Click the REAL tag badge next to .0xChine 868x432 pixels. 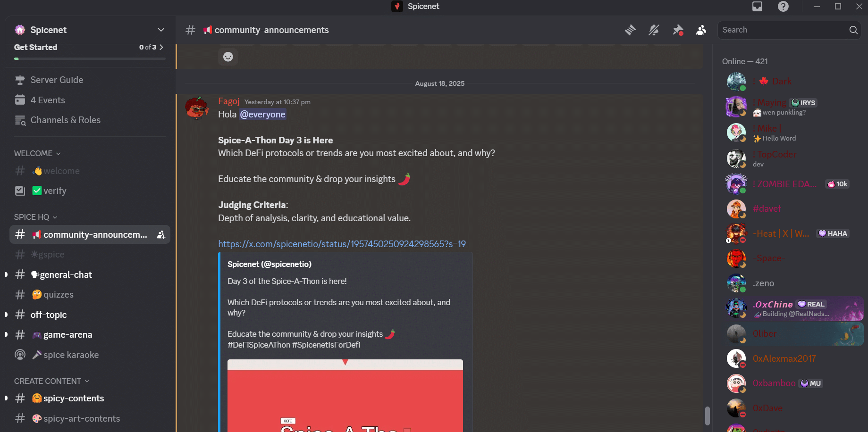point(811,304)
